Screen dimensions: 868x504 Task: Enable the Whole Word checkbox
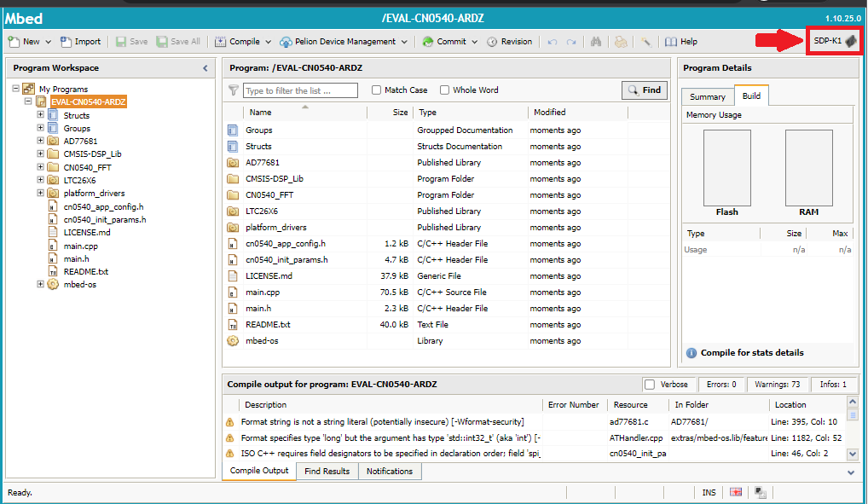coord(444,90)
